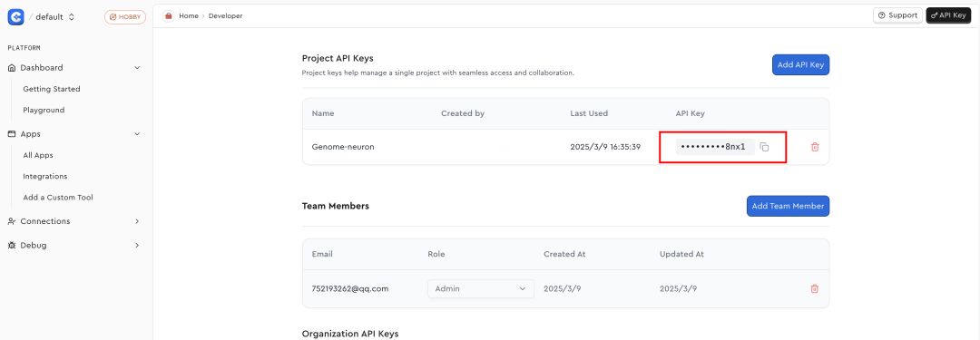Click the Add API Key button
This screenshot has height=340, width=980.
[x=800, y=64]
